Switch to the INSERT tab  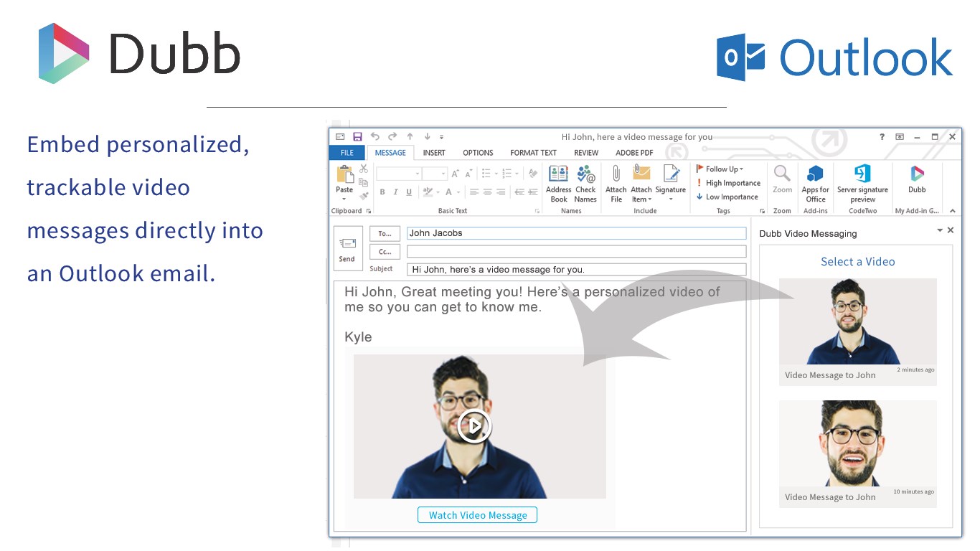coord(434,153)
